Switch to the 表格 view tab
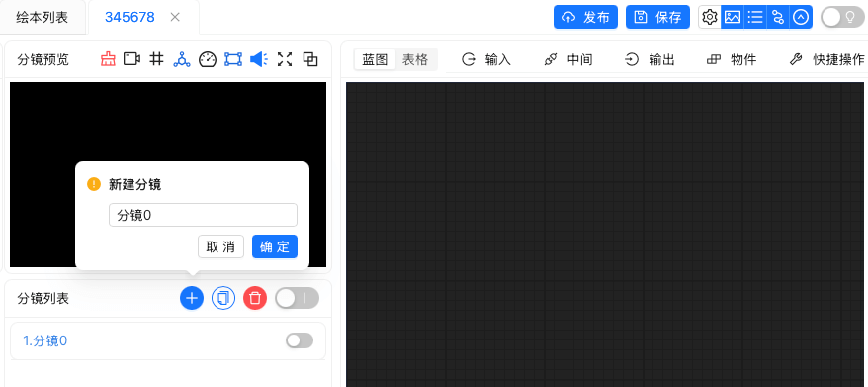 pos(415,59)
